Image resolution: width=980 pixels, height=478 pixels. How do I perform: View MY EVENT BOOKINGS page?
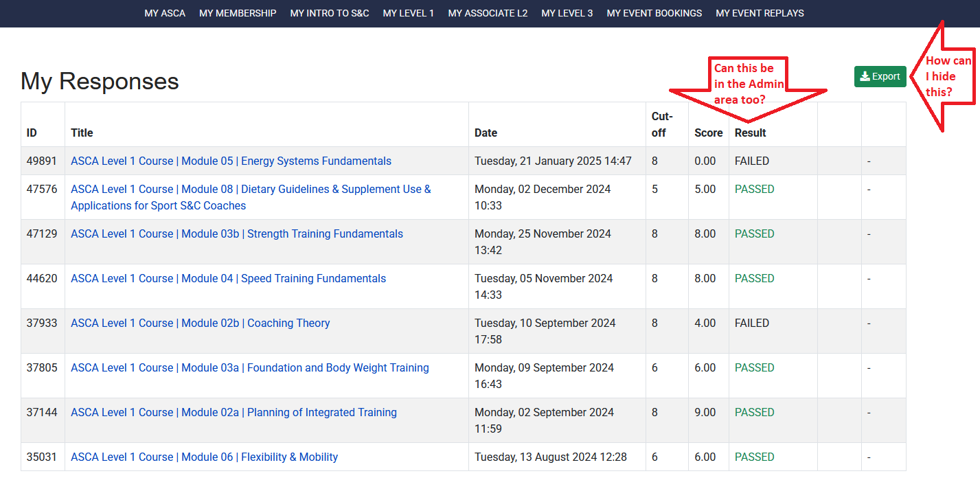tap(654, 13)
